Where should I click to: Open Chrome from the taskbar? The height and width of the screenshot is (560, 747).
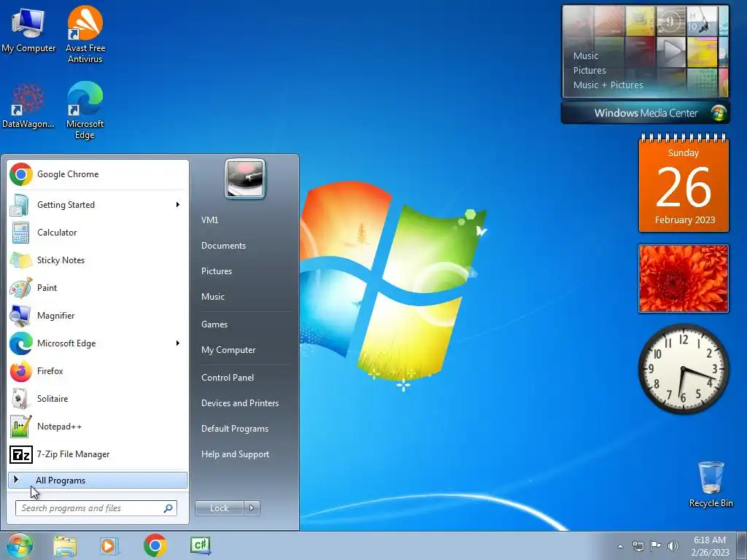pyautogui.click(x=155, y=545)
